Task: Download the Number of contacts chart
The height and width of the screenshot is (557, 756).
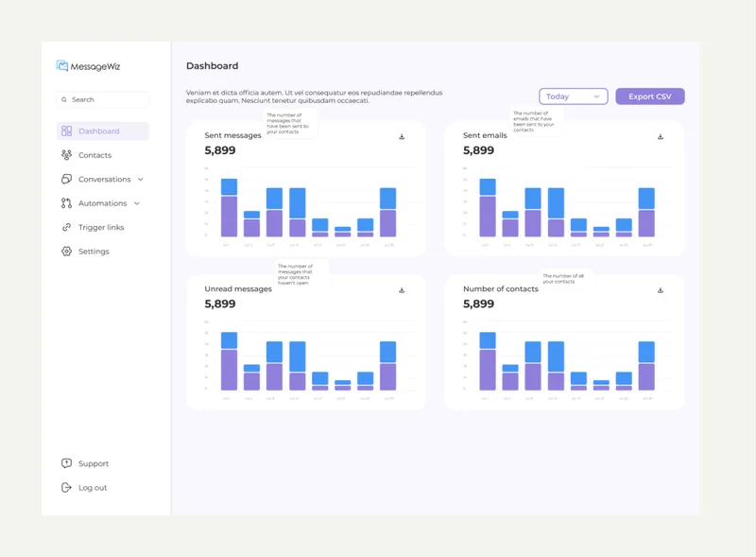Action: coord(661,290)
